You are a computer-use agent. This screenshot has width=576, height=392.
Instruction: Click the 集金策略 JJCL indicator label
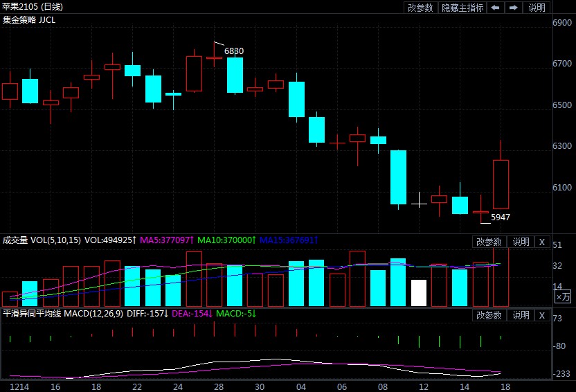click(29, 20)
